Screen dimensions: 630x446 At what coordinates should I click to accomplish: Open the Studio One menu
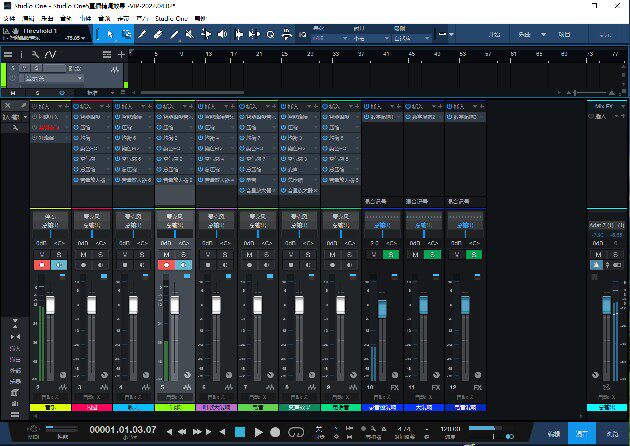coord(172,18)
